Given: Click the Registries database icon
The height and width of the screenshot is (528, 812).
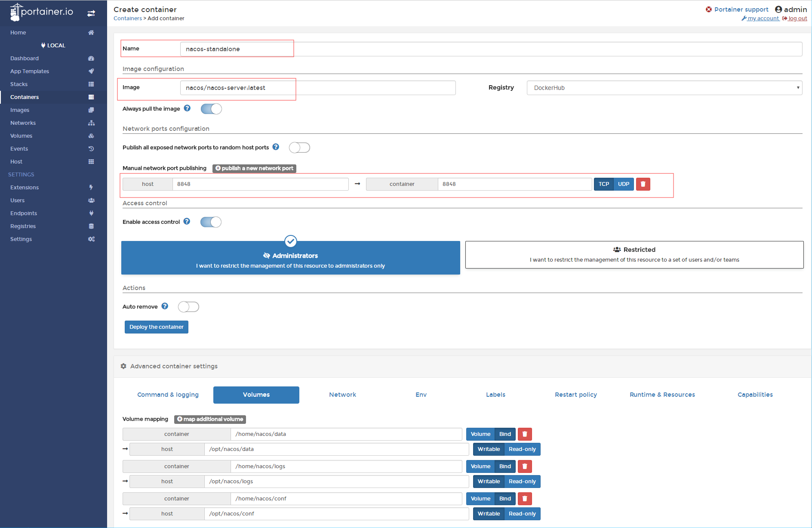Looking at the screenshot, I should click(x=91, y=226).
